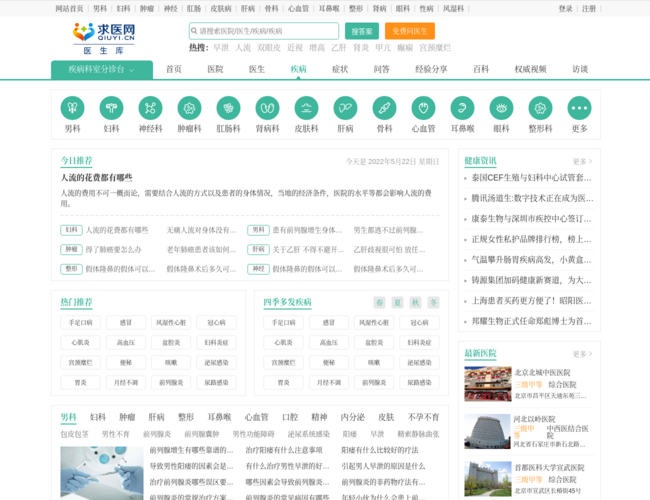Open the 神经科 category icon
Screen dimensions: 650x500
[x=150, y=108]
